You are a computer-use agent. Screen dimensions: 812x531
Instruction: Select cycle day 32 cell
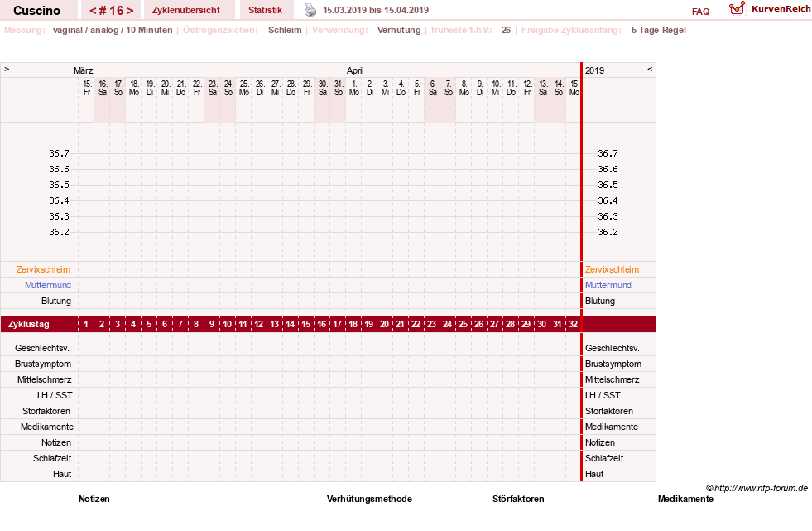(574, 324)
